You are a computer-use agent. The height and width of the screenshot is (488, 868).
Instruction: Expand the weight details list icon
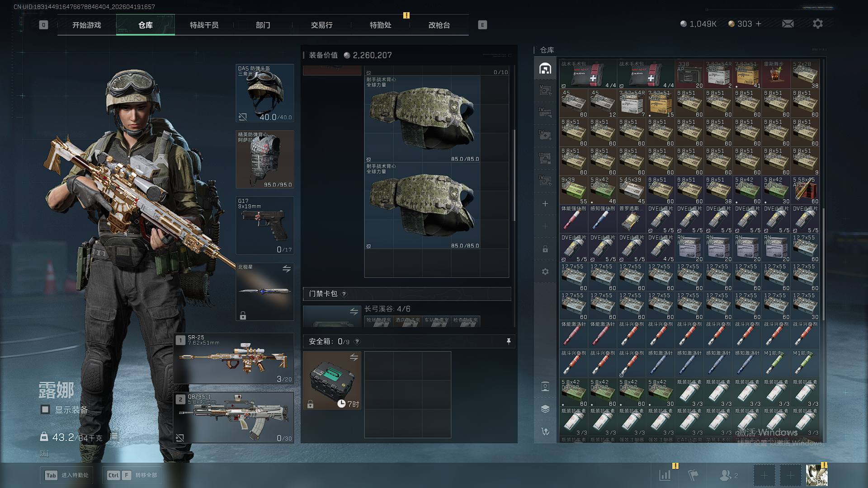click(114, 436)
